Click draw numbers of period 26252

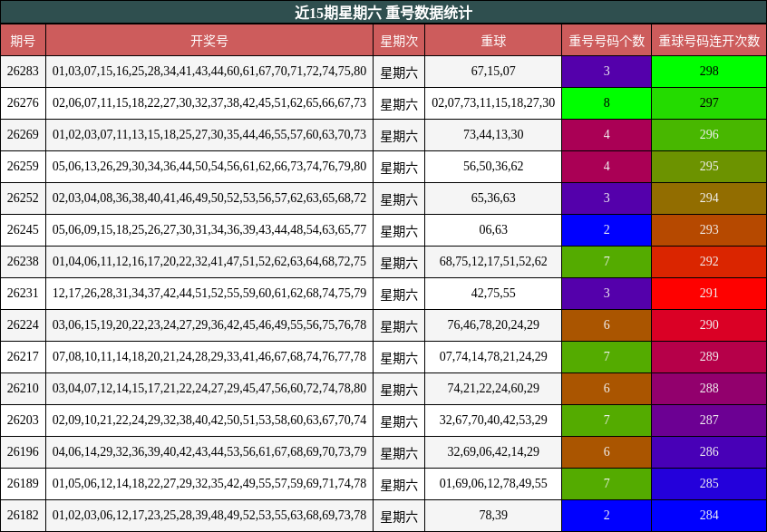pyautogui.click(x=209, y=198)
